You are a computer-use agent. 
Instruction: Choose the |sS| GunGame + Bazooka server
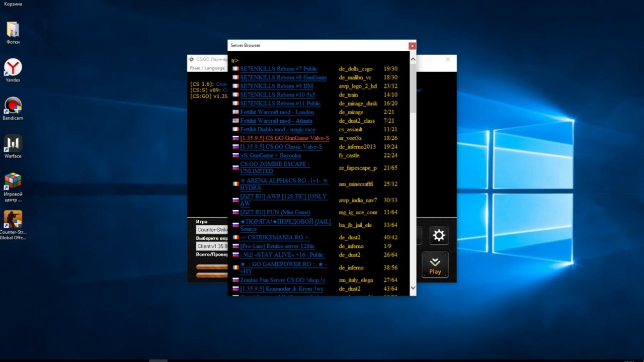(x=270, y=155)
